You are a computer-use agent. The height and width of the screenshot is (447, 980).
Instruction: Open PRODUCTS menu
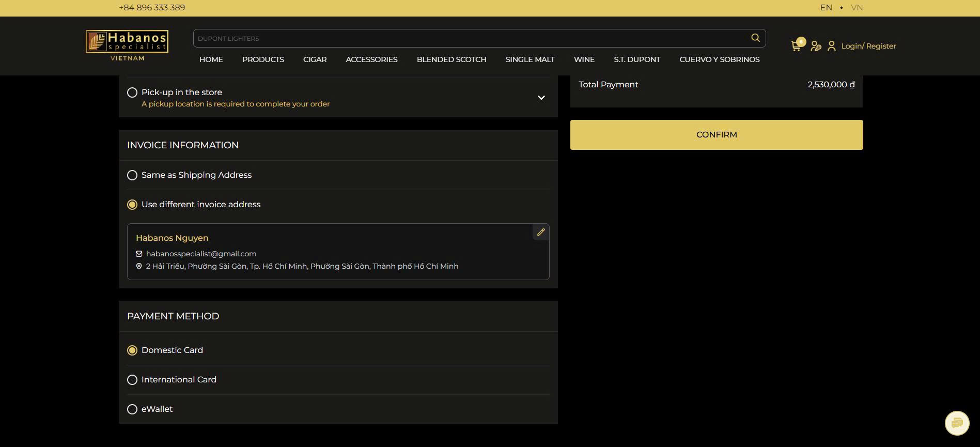(263, 59)
